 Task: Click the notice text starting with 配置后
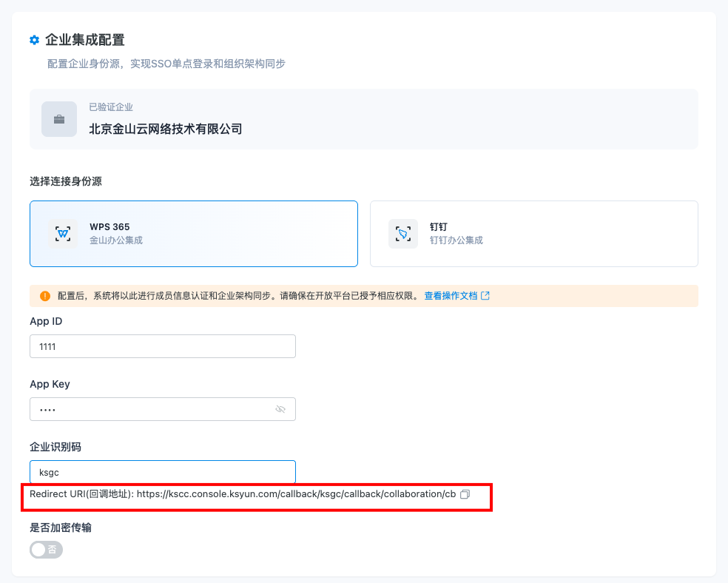coord(239,296)
